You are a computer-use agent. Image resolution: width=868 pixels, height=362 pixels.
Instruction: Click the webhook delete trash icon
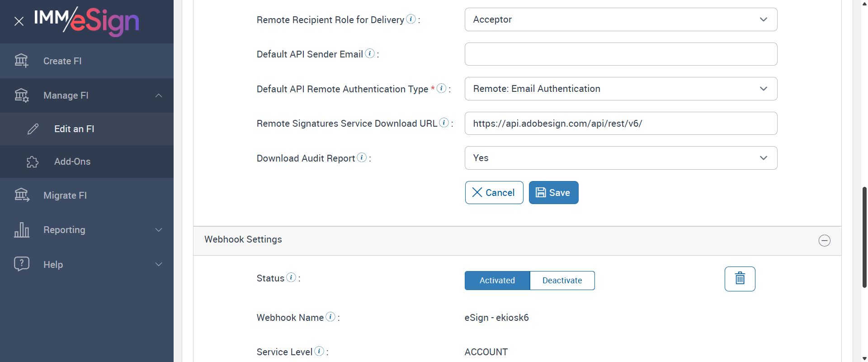(x=740, y=279)
